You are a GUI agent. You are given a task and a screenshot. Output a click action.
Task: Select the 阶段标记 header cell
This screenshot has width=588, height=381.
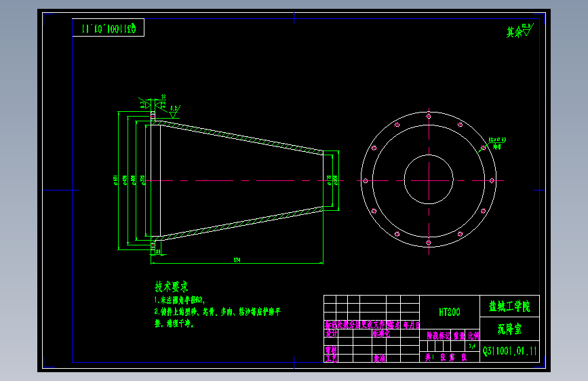[x=438, y=336]
